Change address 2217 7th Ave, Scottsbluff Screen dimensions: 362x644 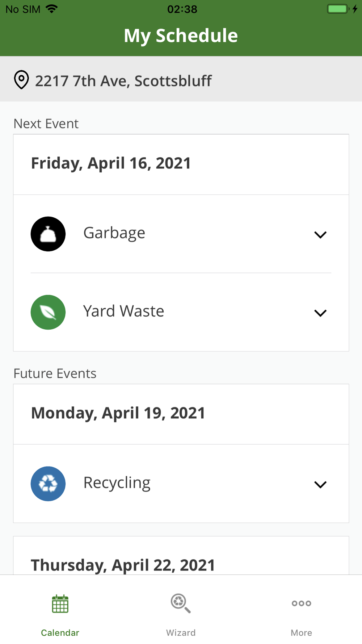(x=181, y=79)
